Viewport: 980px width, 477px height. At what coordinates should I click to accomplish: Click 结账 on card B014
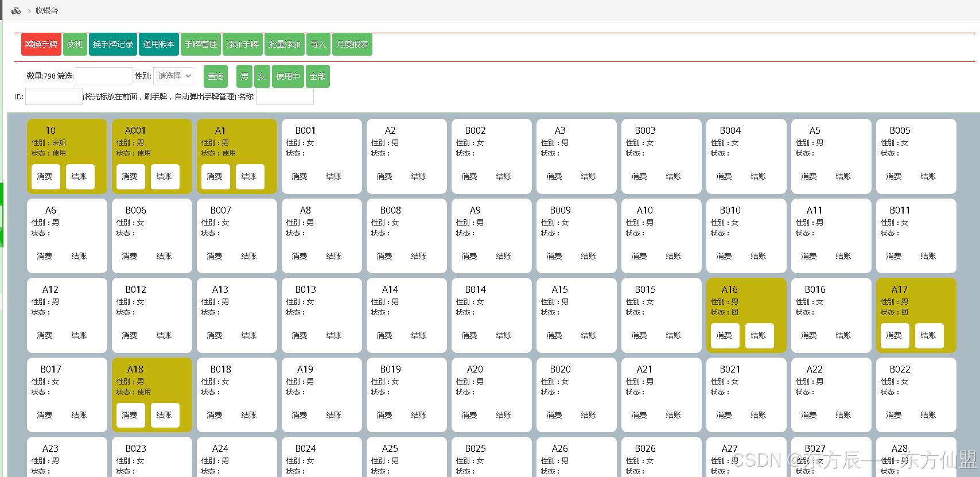pyautogui.click(x=504, y=335)
